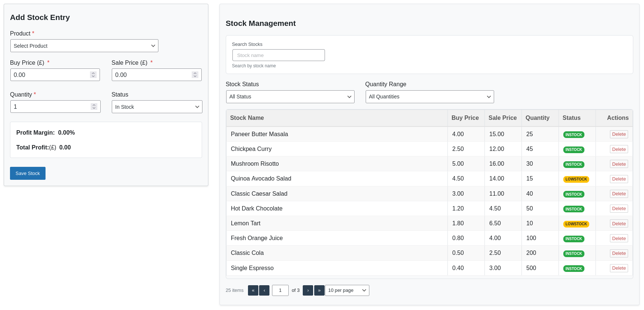Image resolution: width=644 pixels, height=310 pixels.
Task: Click the Stock Name column header
Action: click(247, 118)
